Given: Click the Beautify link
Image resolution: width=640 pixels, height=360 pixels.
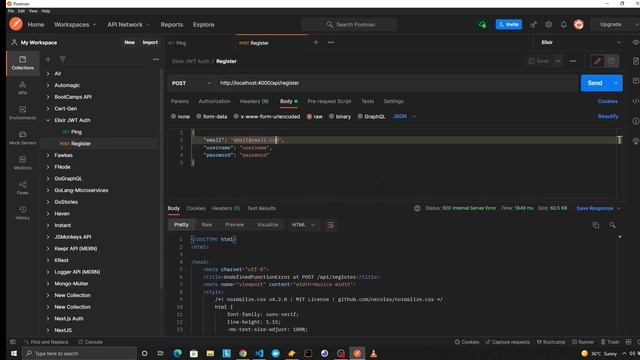Looking at the screenshot, I should coord(608,117).
